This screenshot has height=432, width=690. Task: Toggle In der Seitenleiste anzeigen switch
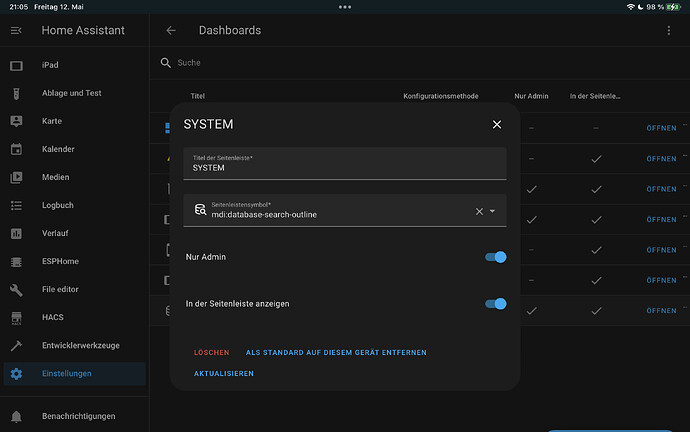[x=495, y=304]
